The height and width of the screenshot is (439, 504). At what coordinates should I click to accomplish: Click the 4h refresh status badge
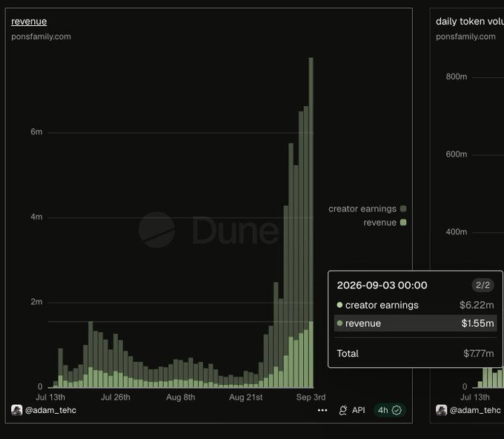390,410
